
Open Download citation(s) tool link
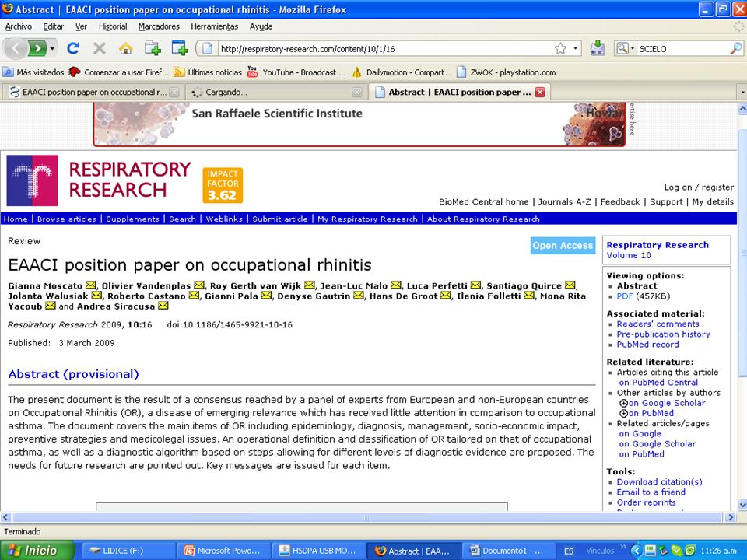pos(659,482)
